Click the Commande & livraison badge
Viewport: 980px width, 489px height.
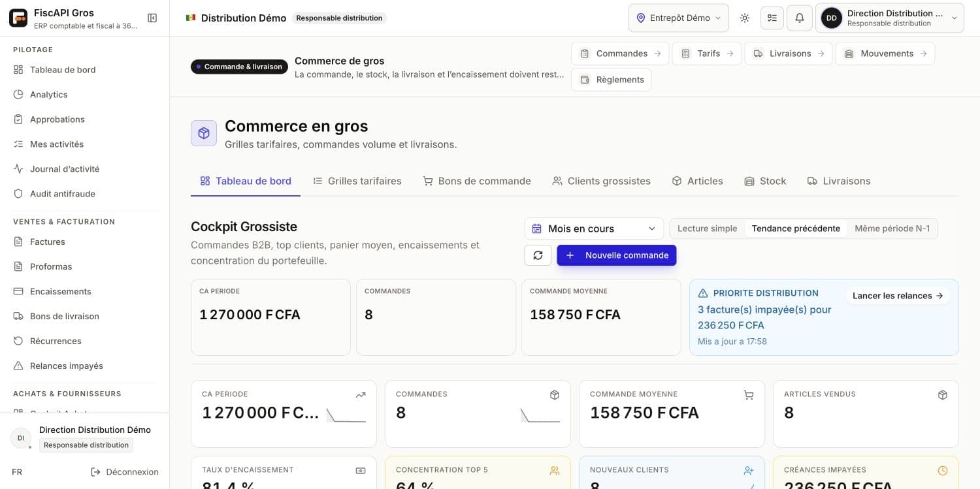[x=239, y=67]
